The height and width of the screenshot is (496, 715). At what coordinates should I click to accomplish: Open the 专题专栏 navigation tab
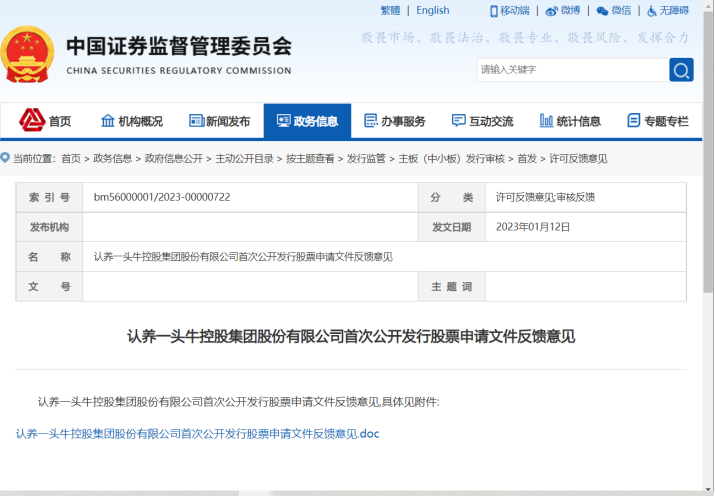pos(658,121)
